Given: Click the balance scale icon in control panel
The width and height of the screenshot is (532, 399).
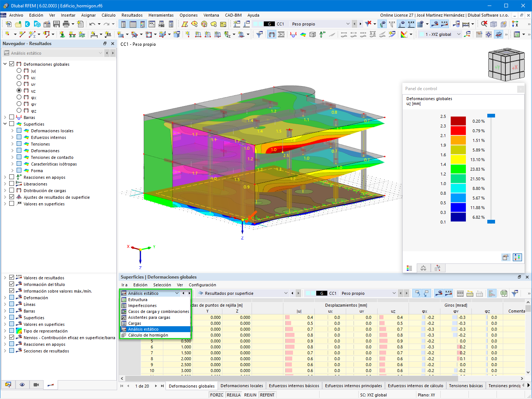Looking at the screenshot, I should click(x=423, y=268).
